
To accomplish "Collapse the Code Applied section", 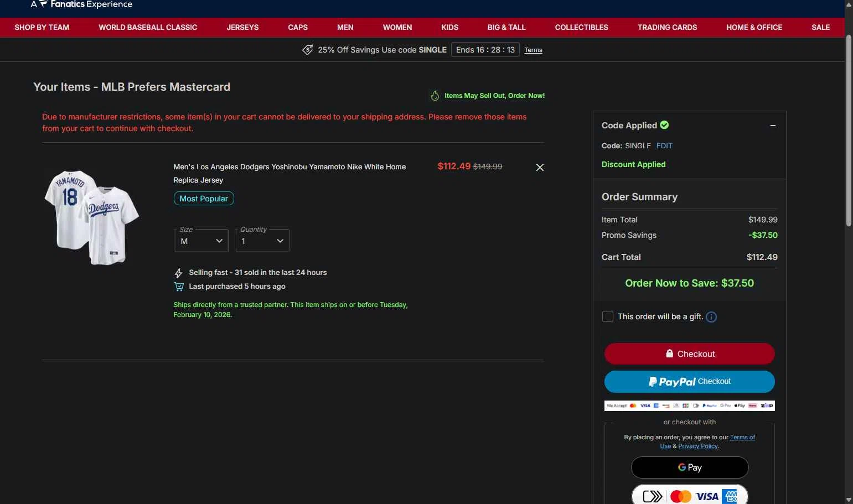I will (x=773, y=126).
